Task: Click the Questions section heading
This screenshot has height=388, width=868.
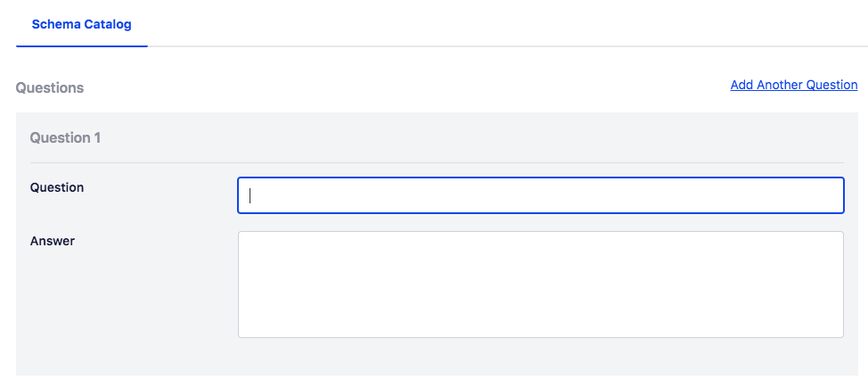Action: coord(50,88)
